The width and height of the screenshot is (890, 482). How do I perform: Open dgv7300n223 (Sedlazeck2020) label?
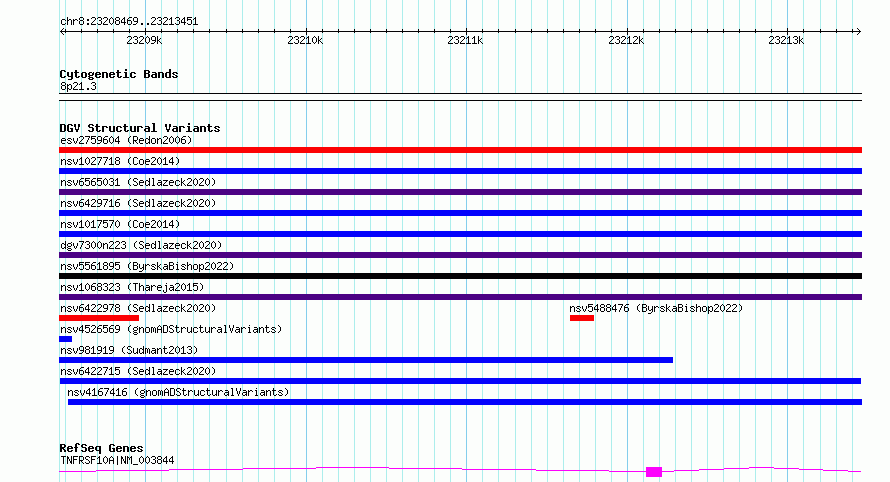pos(141,245)
